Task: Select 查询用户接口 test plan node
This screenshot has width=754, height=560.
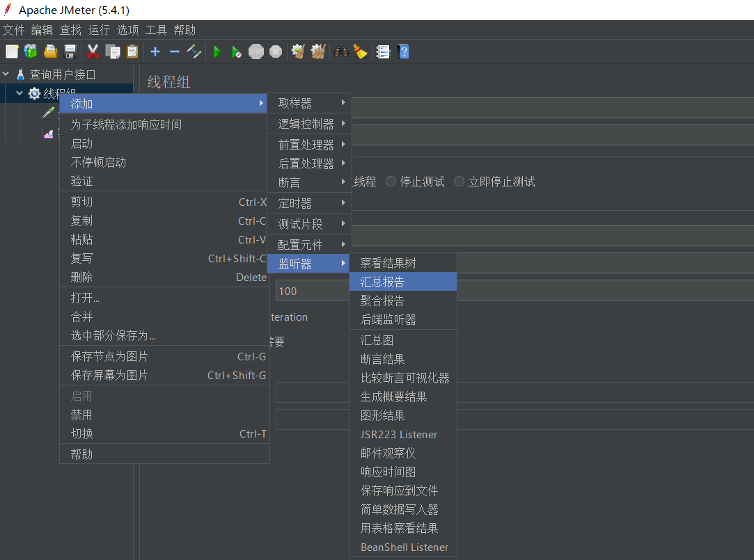Action: coord(63,74)
